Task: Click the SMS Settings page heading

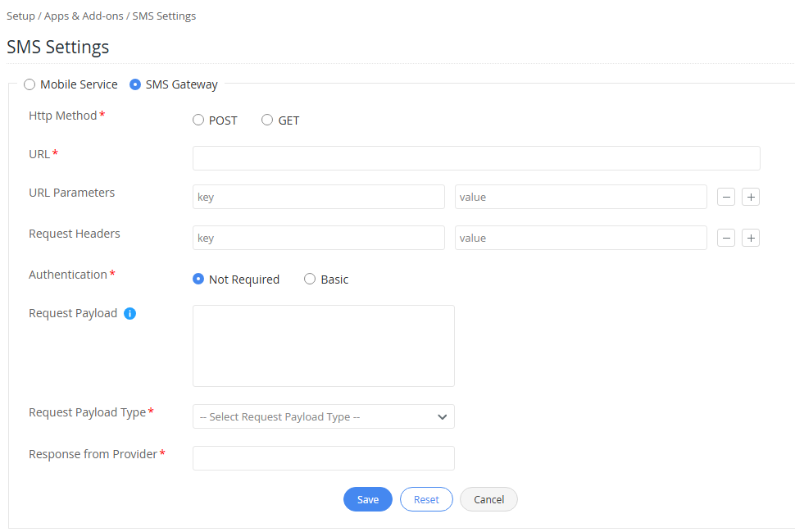Action: coord(58,48)
